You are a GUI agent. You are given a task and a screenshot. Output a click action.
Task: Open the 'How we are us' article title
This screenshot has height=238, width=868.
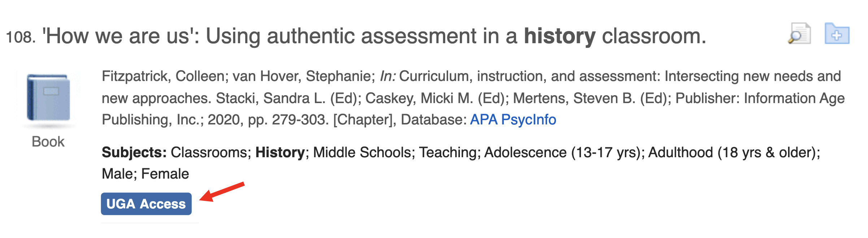[x=374, y=36]
